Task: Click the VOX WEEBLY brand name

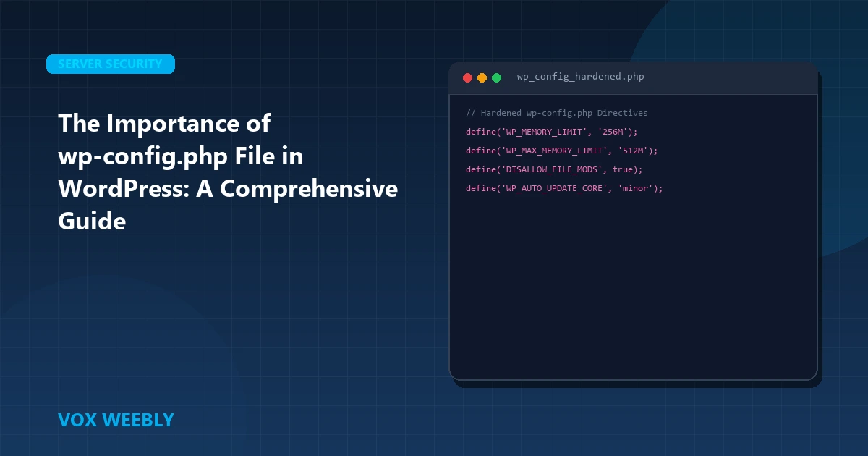Action: coord(116,420)
